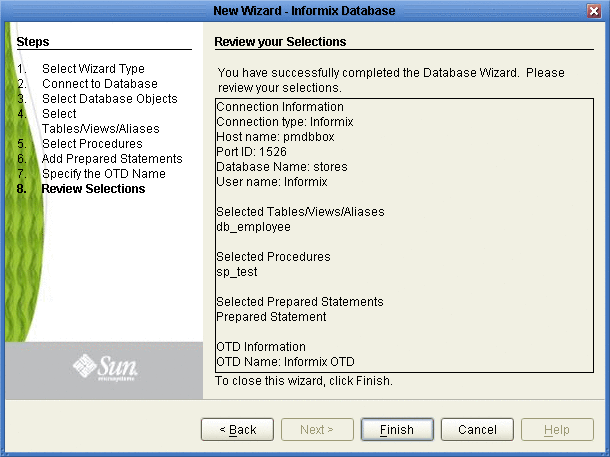The image size is (610, 457).
Task: Click the sp_test procedure entry
Action: click(x=237, y=272)
